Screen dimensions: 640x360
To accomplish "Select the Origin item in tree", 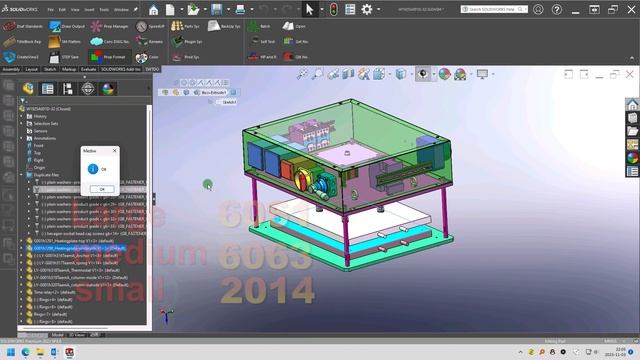I will tap(39, 168).
